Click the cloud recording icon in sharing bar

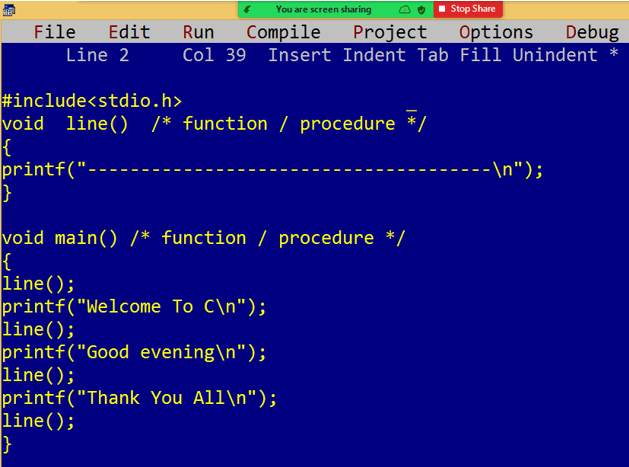404,10
